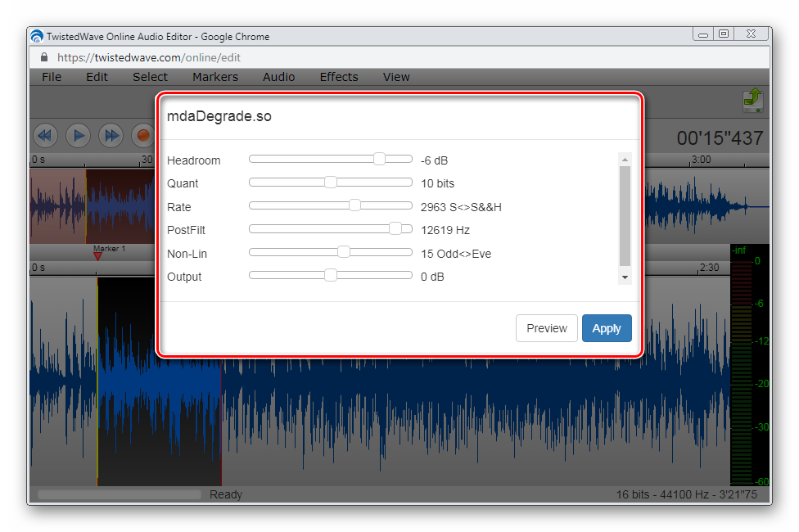Open the File menu
This screenshot has width=799, height=532.
pyautogui.click(x=52, y=77)
